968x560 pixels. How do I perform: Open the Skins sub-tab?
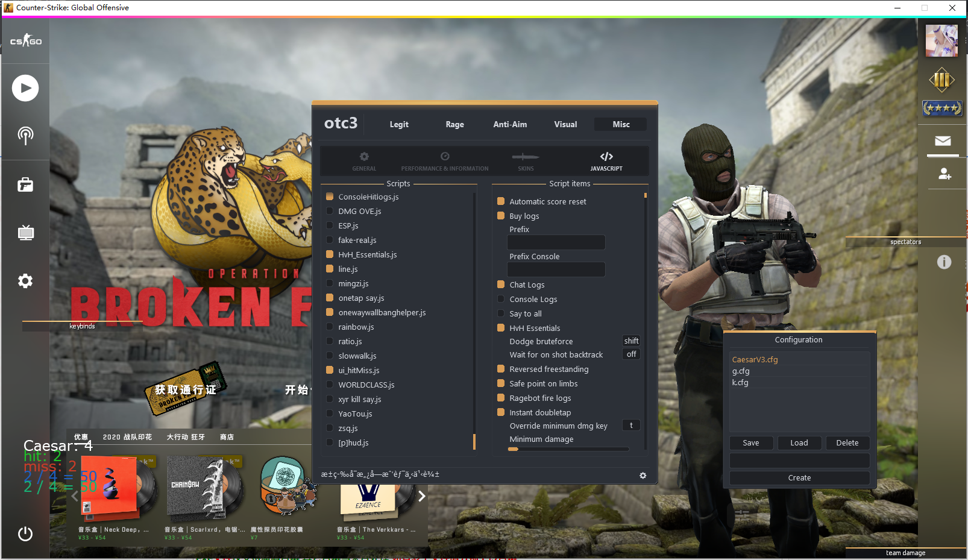click(526, 161)
